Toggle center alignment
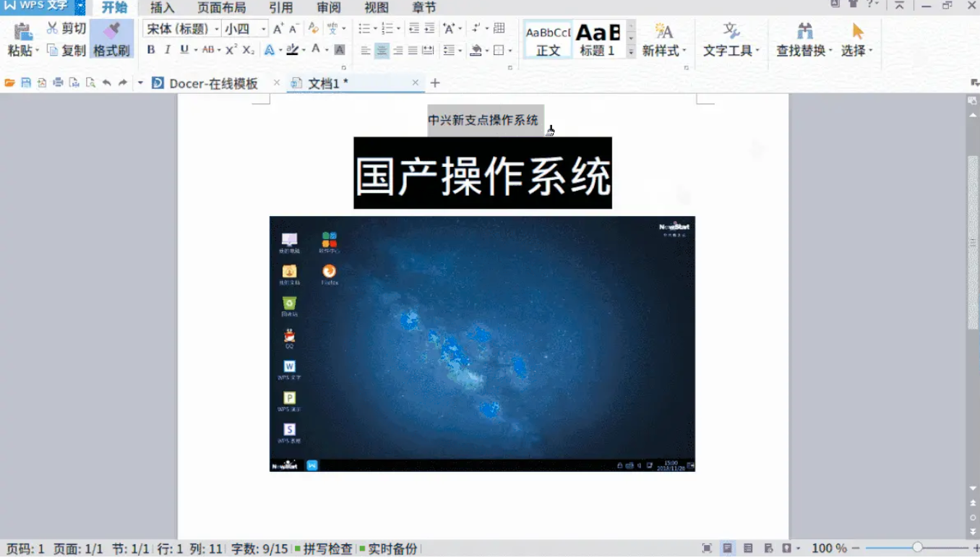Viewport: 980px width, 558px height. pos(382,51)
